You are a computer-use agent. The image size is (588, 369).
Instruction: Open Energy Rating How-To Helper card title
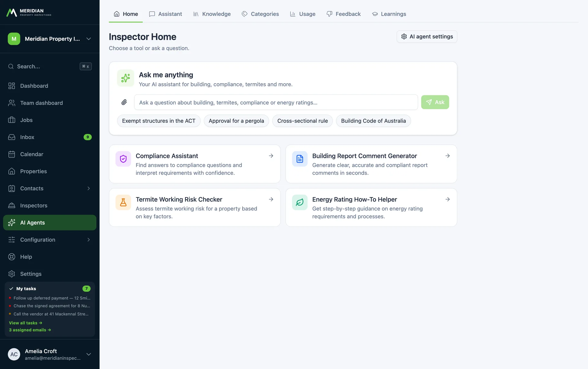pos(355,199)
